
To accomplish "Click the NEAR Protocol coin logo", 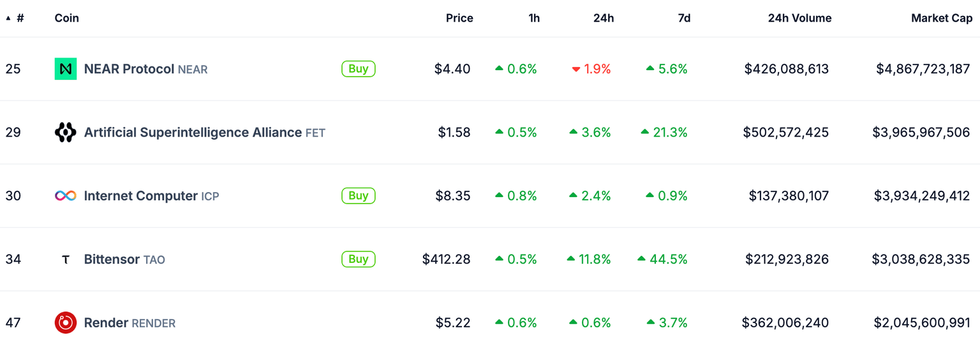I will pos(66,69).
